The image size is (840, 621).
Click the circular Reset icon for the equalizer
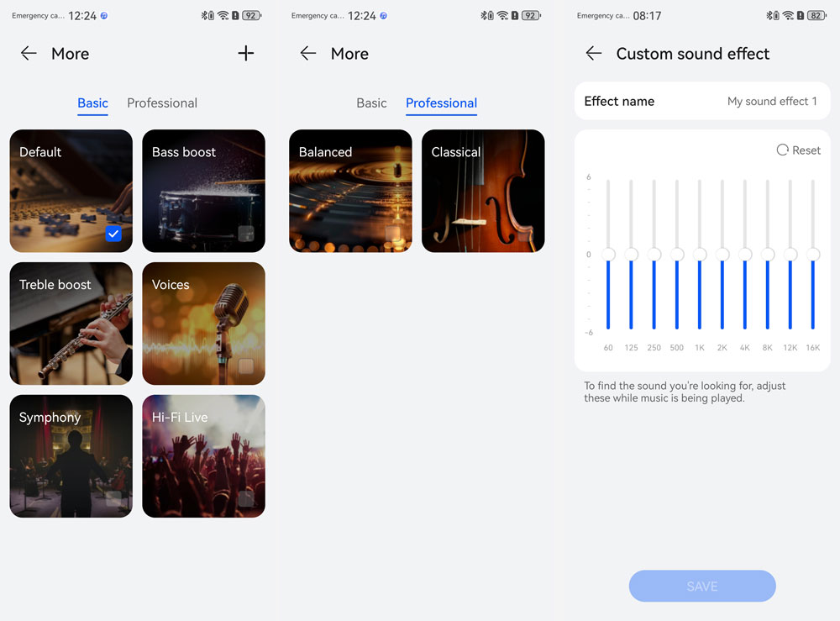coord(782,150)
